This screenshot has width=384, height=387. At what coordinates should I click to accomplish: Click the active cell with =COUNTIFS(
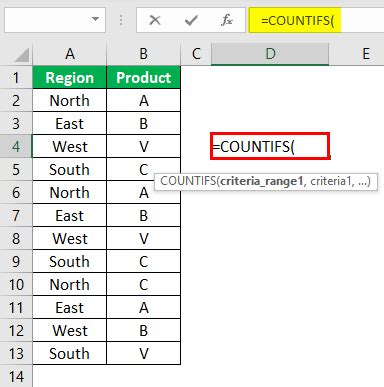pyautogui.click(x=270, y=146)
